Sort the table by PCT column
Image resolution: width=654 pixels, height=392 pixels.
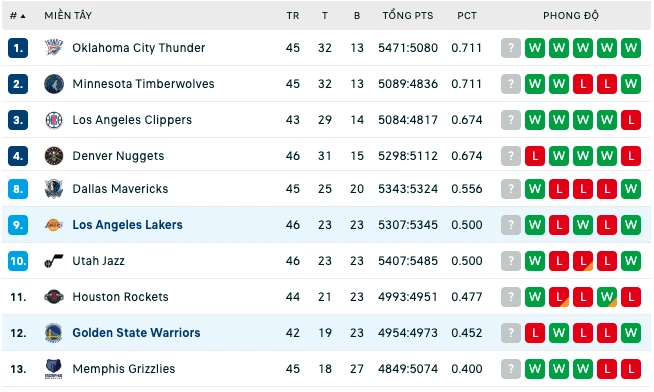pyautogui.click(x=467, y=16)
